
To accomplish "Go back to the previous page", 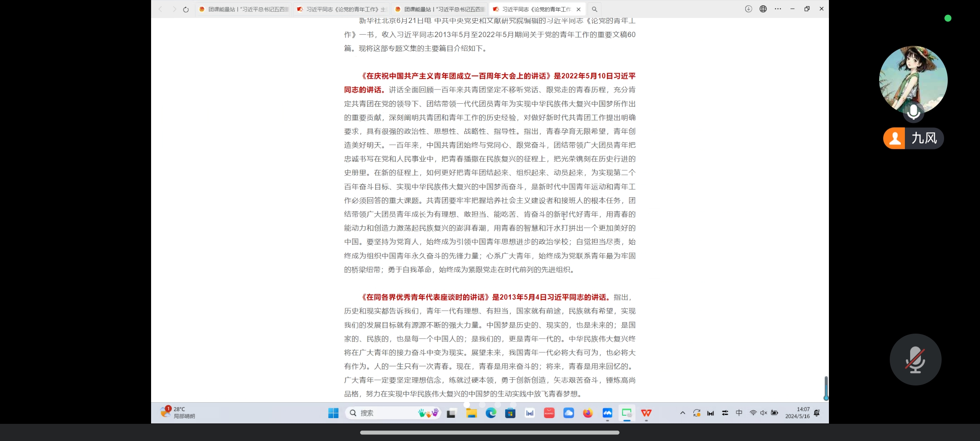I will pos(160,9).
